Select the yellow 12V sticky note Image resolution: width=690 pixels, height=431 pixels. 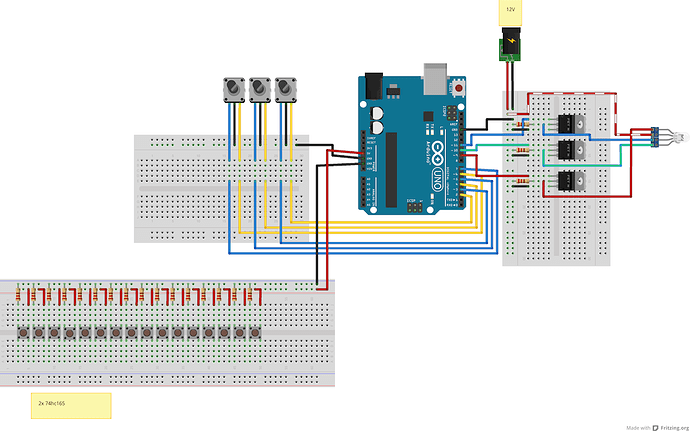[x=510, y=12]
